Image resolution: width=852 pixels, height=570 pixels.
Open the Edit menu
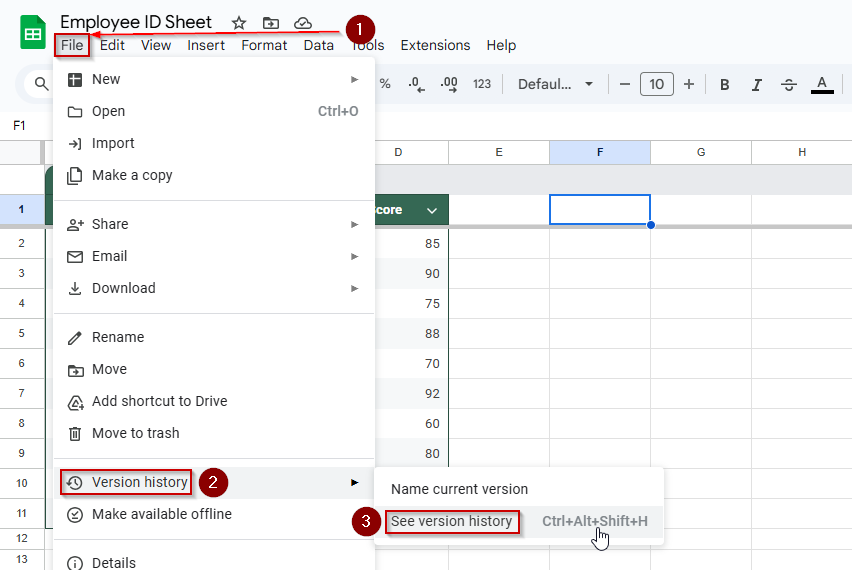pyautogui.click(x=112, y=45)
